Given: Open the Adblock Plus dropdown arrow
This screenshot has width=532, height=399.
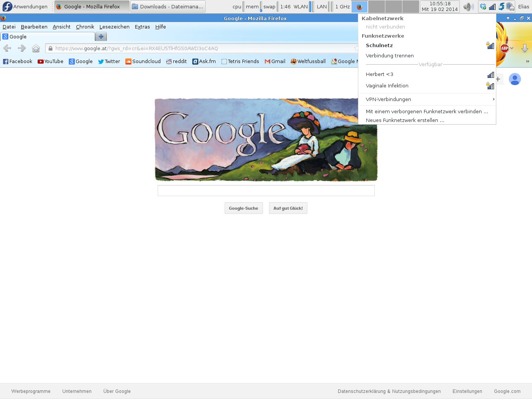Looking at the screenshot, I should (512, 48).
